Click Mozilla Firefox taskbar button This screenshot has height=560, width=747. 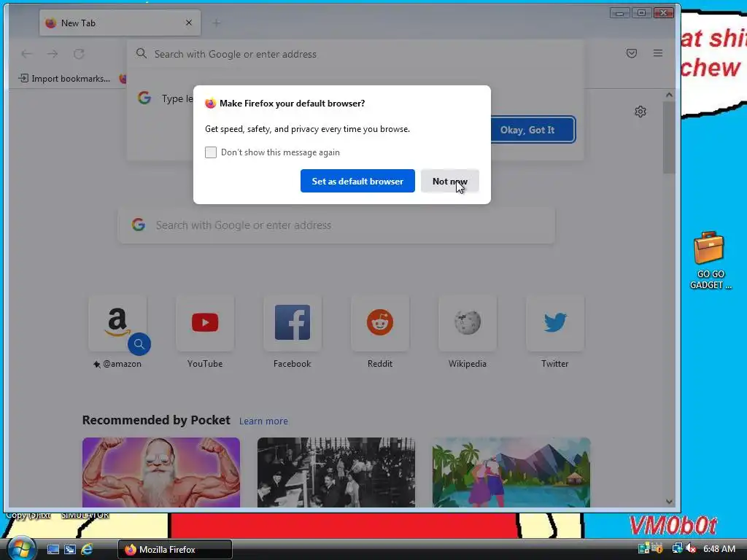coord(175,550)
